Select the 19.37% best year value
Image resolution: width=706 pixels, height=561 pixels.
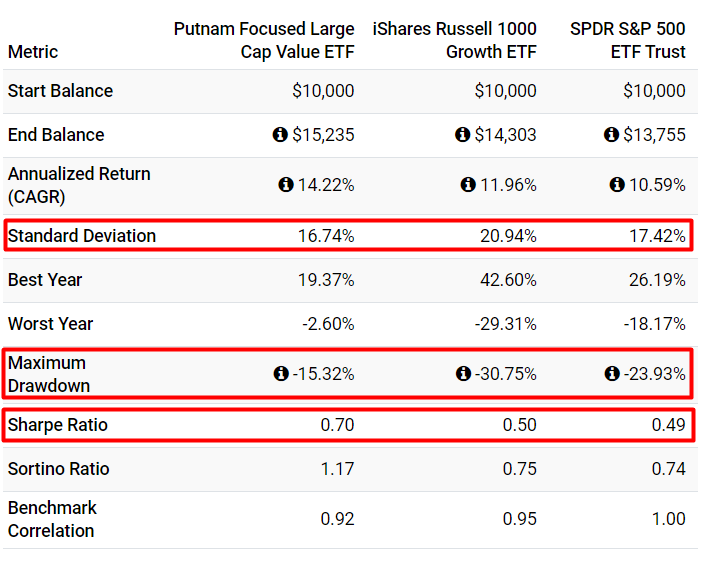pos(326,280)
